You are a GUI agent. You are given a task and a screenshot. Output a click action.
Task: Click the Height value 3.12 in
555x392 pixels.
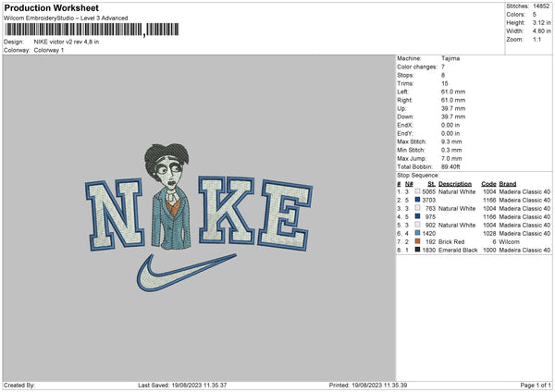pyautogui.click(x=541, y=22)
